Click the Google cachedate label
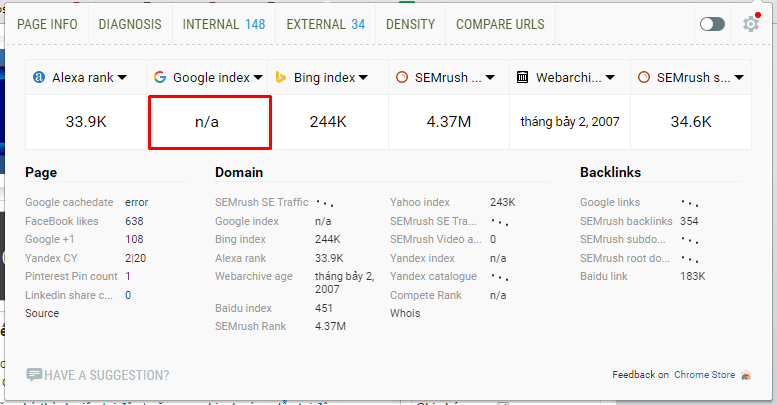 click(69, 202)
